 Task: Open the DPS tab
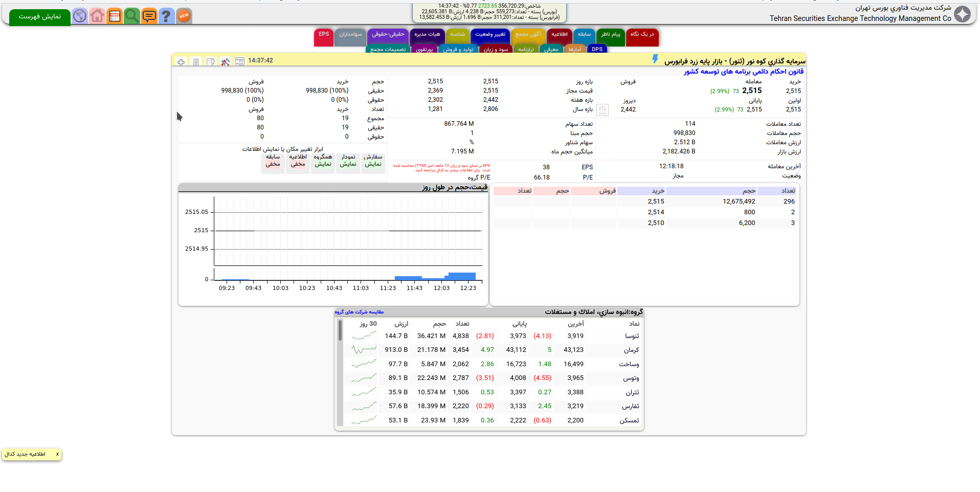click(x=597, y=49)
